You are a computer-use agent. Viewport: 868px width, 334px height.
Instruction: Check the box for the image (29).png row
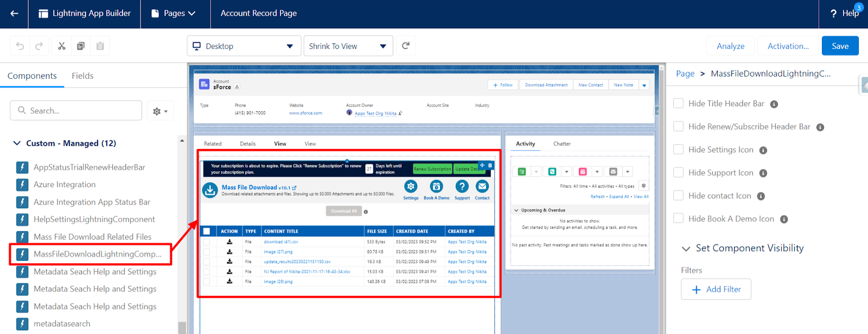207,281
